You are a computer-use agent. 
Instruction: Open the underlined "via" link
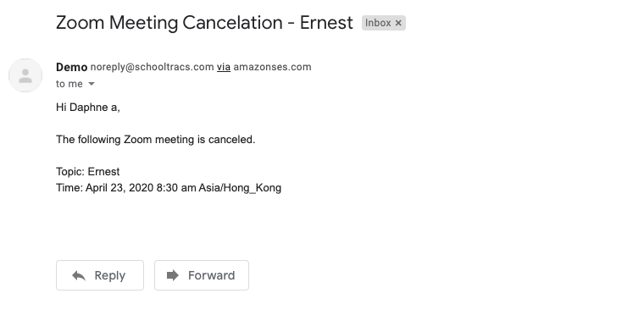point(224,67)
